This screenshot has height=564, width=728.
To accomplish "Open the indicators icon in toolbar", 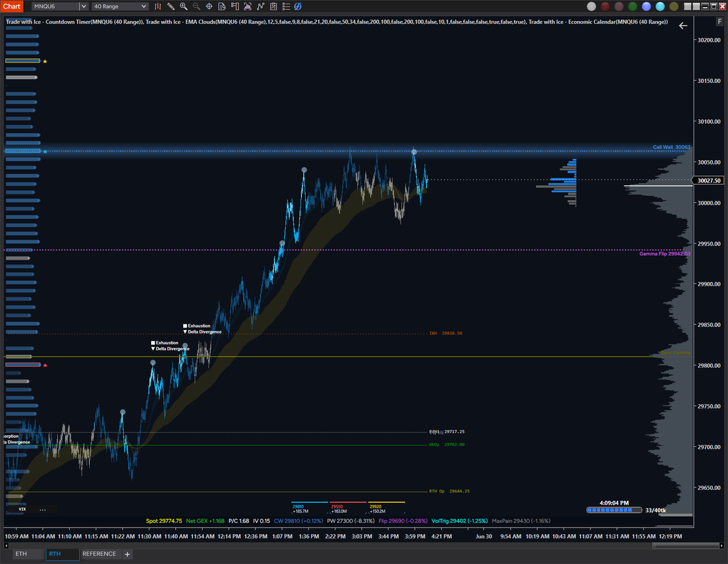I will coord(248,6).
